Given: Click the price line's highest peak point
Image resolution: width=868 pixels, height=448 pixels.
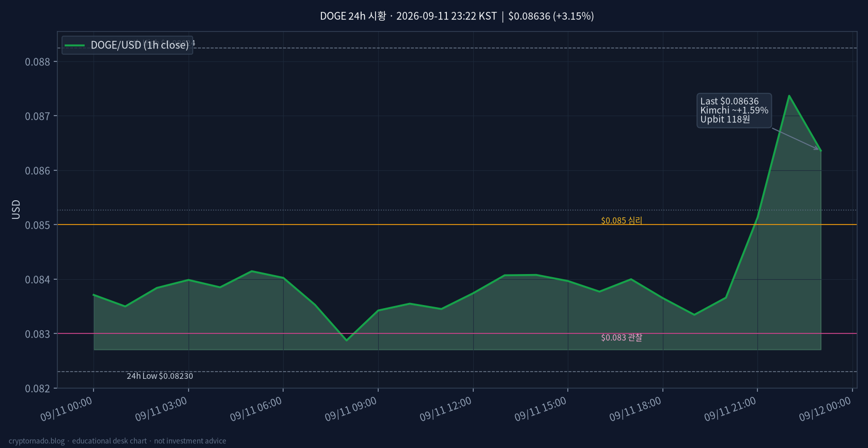Looking at the screenshot, I should (789, 95).
